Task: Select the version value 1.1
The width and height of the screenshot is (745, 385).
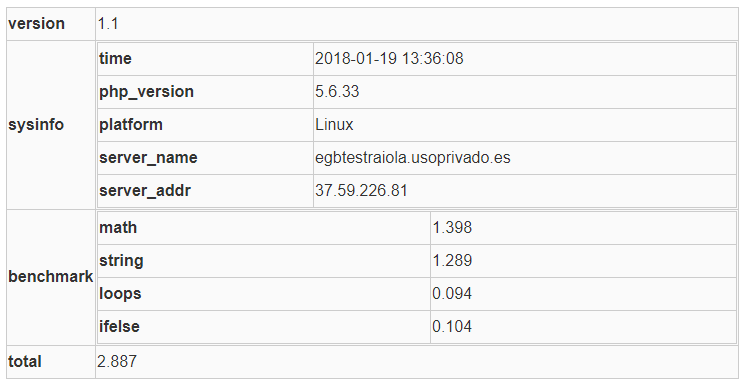Action: [x=108, y=24]
